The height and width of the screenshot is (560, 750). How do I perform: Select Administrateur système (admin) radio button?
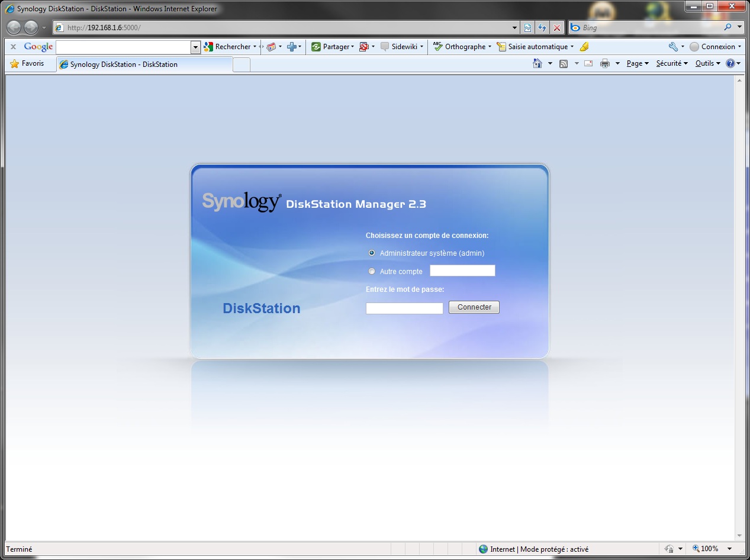372,253
